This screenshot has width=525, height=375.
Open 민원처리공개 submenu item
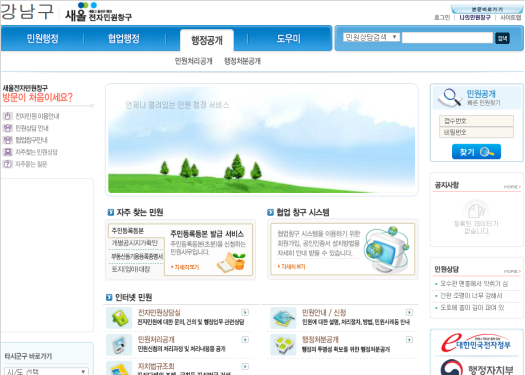(194, 61)
